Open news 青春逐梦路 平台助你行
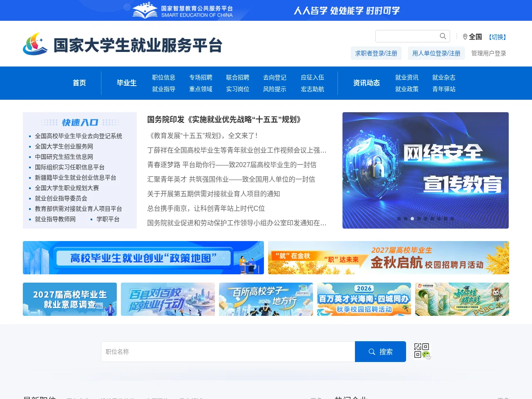The image size is (532, 399). (232, 165)
